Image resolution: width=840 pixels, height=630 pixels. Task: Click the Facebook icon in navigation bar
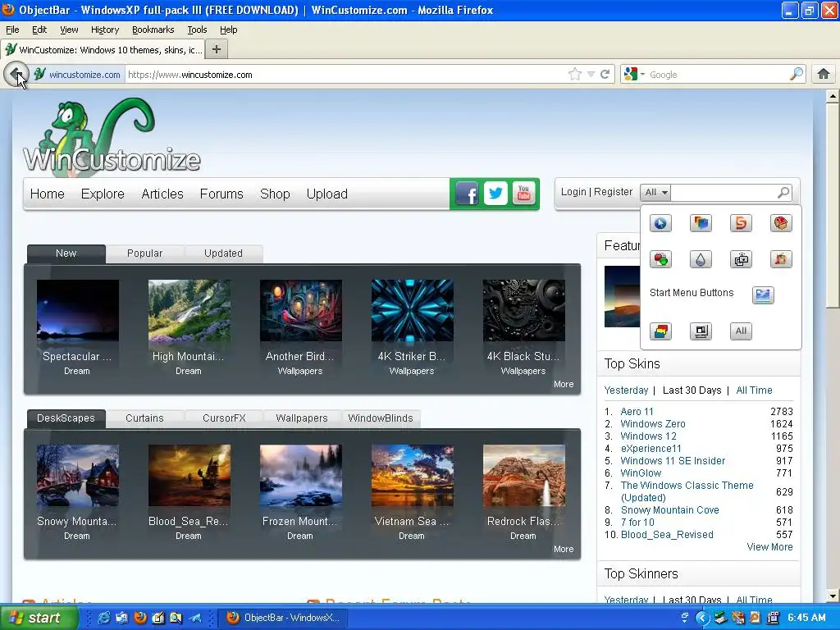[467, 194]
